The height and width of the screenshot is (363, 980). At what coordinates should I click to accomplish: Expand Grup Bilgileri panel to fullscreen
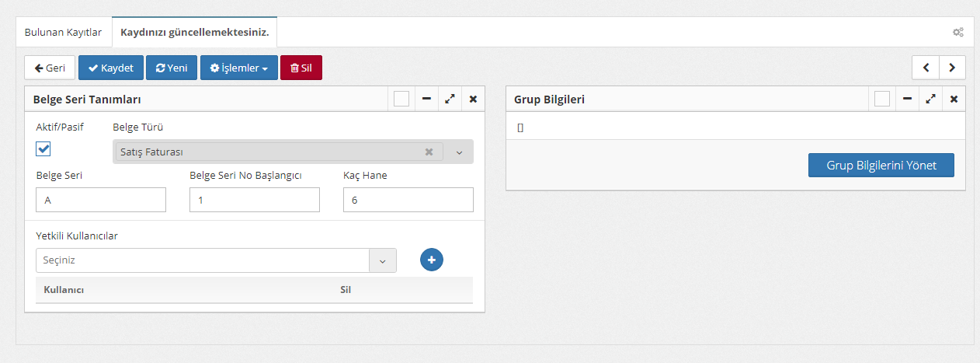click(x=930, y=99)
